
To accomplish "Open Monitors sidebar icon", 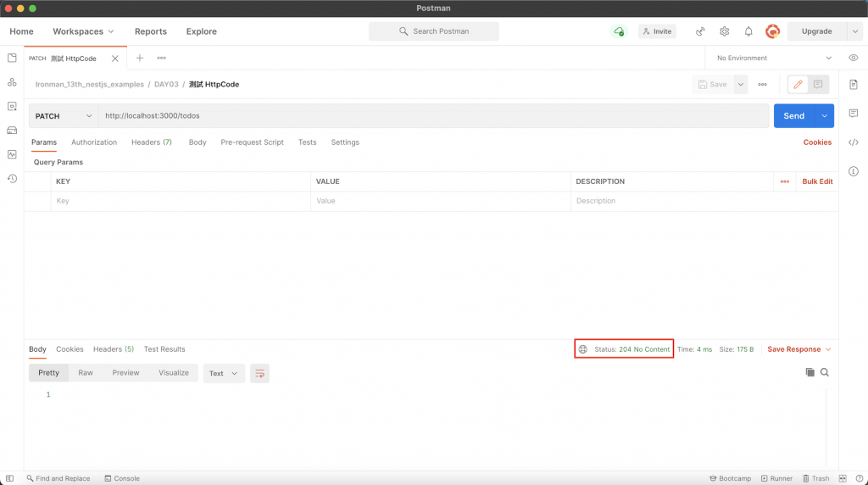I will pyautogui.click(x=12, y=154).
